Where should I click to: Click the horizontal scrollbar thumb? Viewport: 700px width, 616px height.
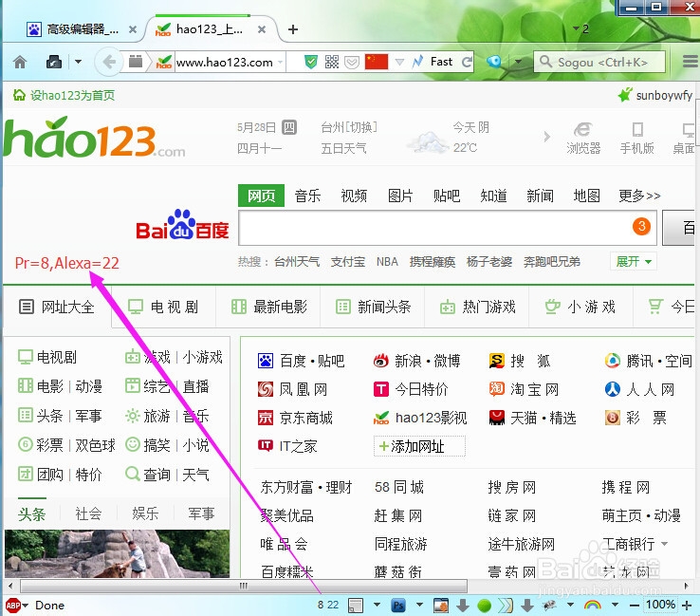pyautogui.click(x=244, y=586)
